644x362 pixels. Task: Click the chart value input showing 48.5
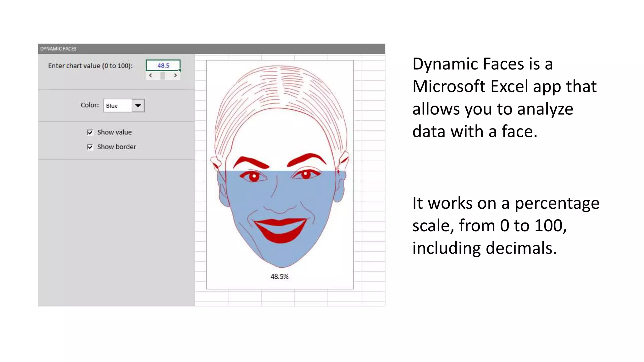pyautogui.click(x=163, y=65)
